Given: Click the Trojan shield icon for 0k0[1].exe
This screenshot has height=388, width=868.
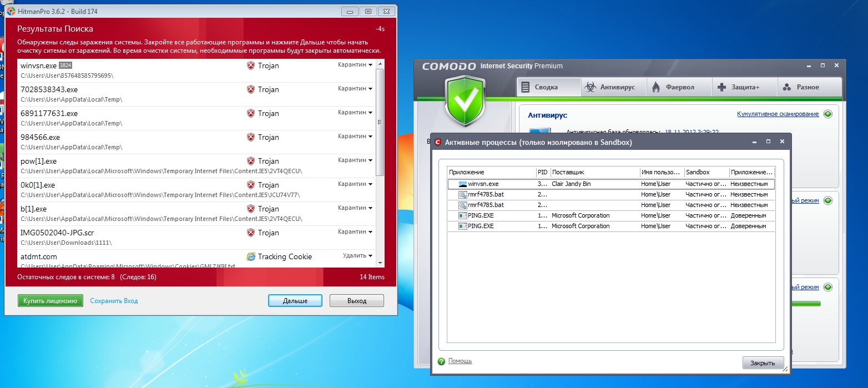Looking at the screenshot, I should click(250, 185).
